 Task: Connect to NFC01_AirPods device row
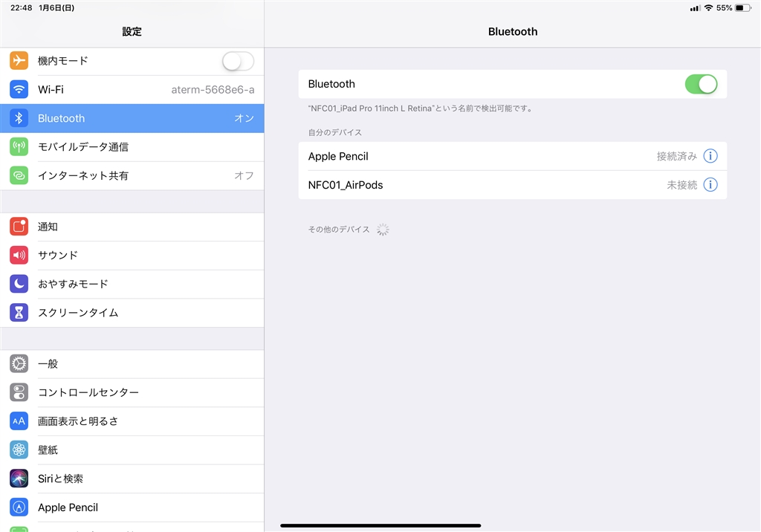click(513, 185)
